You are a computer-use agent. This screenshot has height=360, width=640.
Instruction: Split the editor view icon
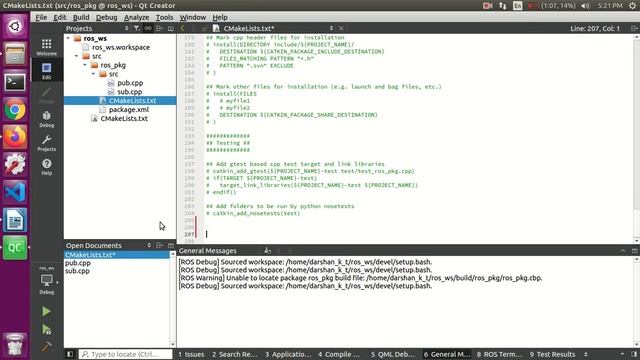(x=634, y=28)
